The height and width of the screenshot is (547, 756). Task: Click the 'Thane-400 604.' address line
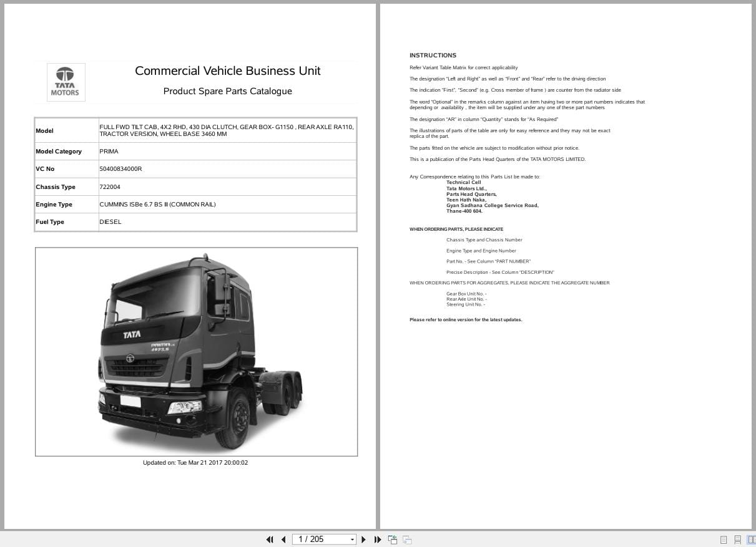coord(464,211)
